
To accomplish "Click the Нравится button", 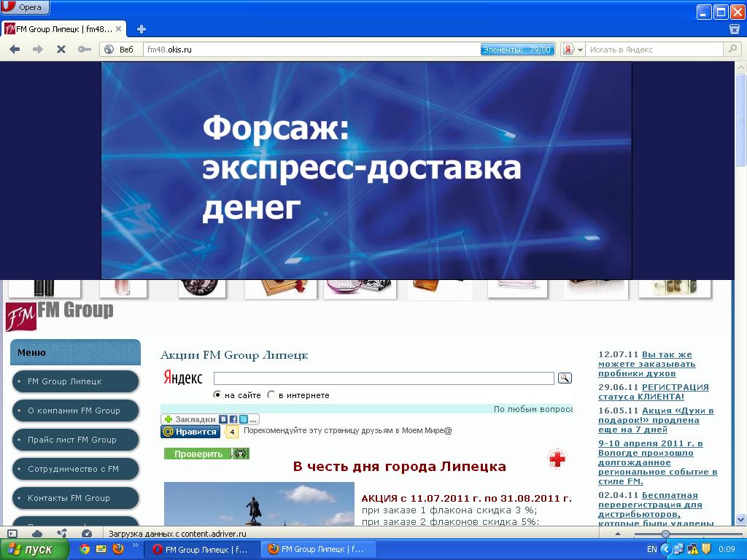I will pyautogui.click(x=190, y=432).
